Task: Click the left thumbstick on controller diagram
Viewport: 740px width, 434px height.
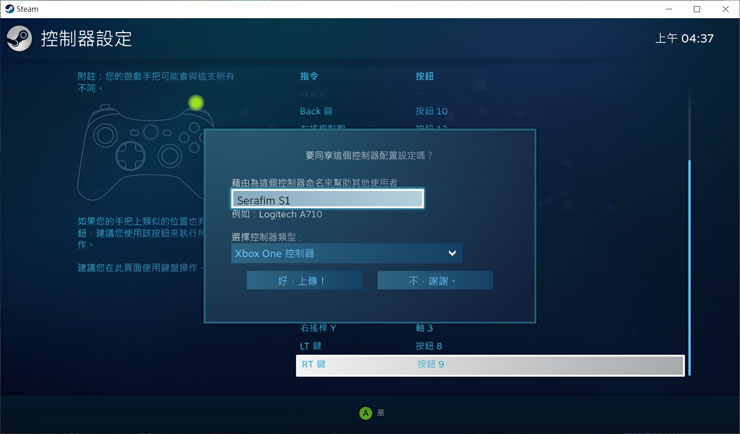Action: tap(105, 133)
